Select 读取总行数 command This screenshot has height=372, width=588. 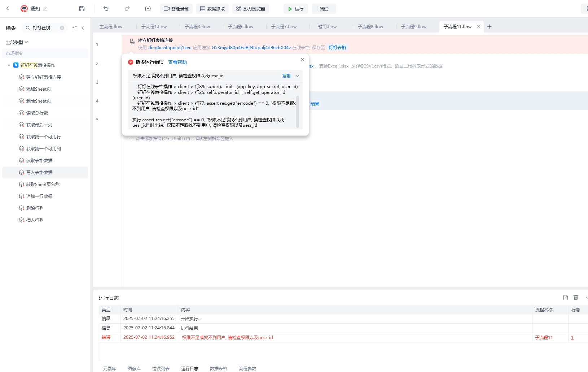pyautogui.click(x=37, y=113)
